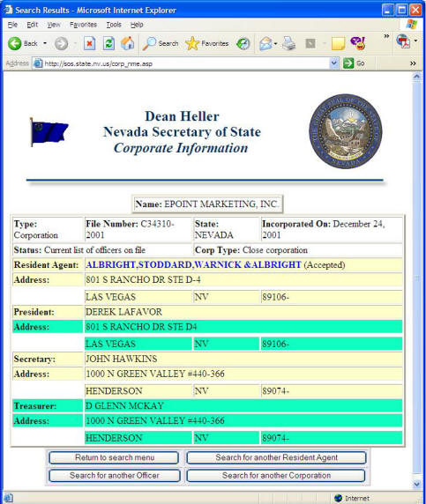Click the page icon in address bar

38,63
